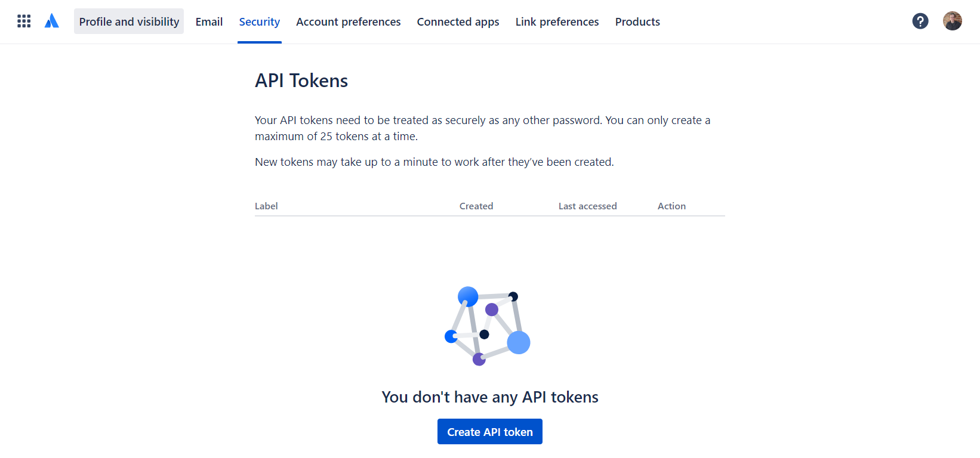The height and width of the screenshot is (458, 980).
Task: Open the app switcher grid icon
Action: 24,21
